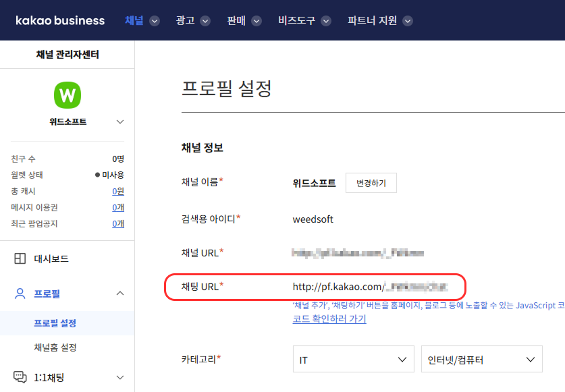The image size is (565, 392).
Task: Click the weedsoft search ID text
Action: point(313,219)
